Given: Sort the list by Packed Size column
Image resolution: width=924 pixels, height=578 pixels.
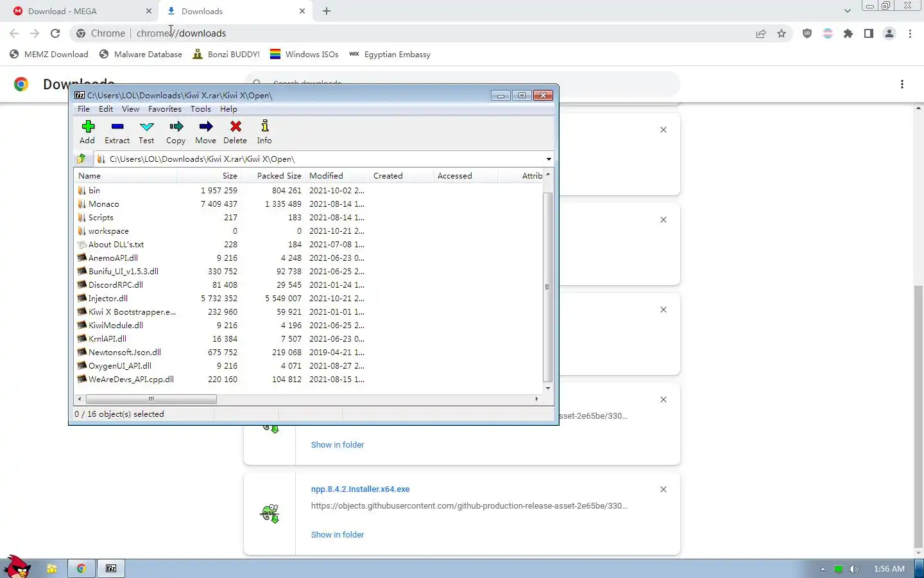Looking at the screenshot, I should point(273,175).
